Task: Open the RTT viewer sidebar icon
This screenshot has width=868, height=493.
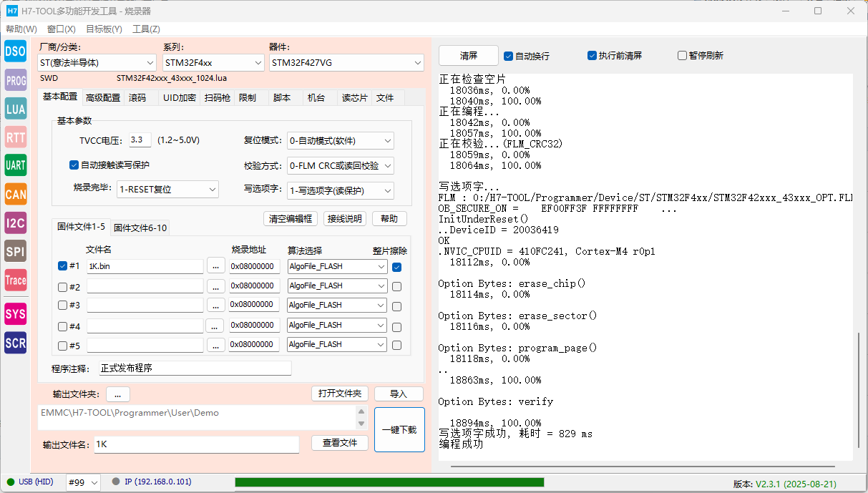Action: [x=15, y=137]
